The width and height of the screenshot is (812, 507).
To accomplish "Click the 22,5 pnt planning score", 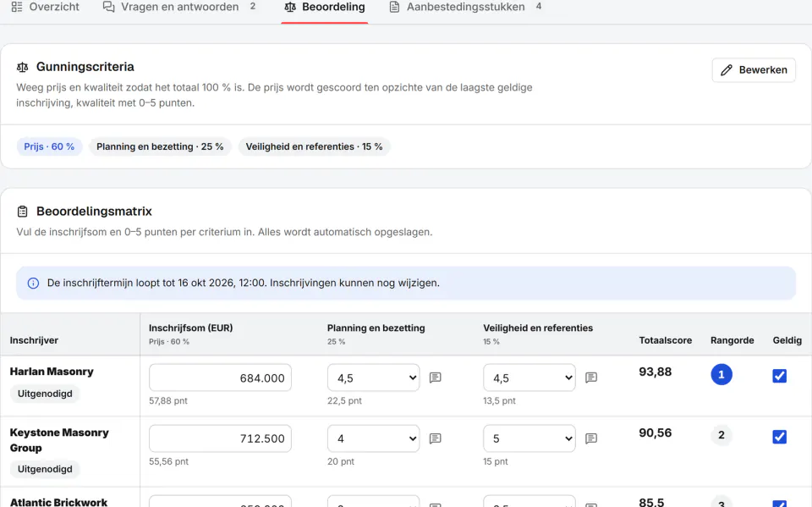I will click(x=344, y=400).
